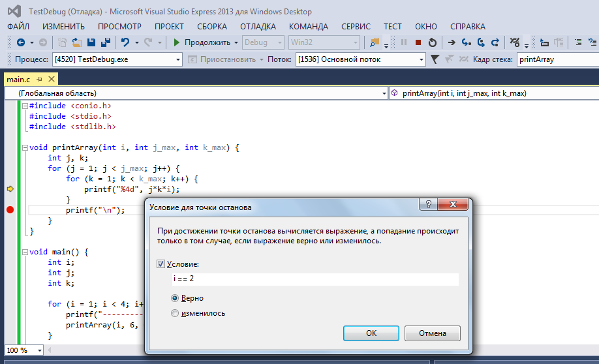
Task: Open the КОМАНДА menu
Action: coord(308,26)
